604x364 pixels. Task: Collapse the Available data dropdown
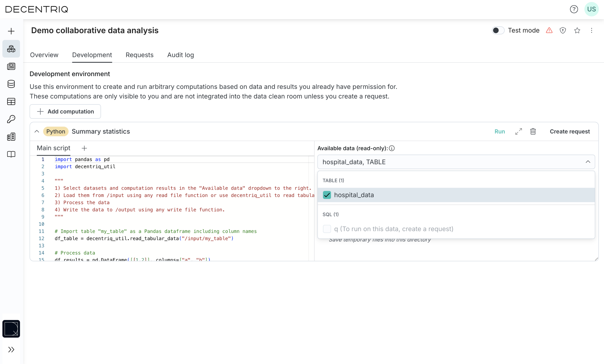pos(588,162)
